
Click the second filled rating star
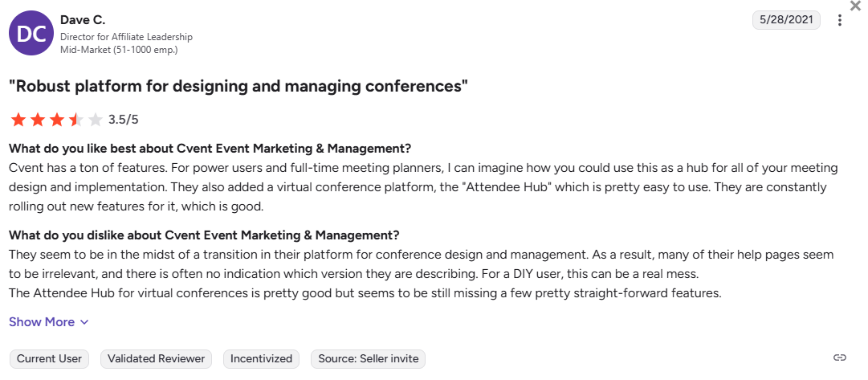coord(37,121)
